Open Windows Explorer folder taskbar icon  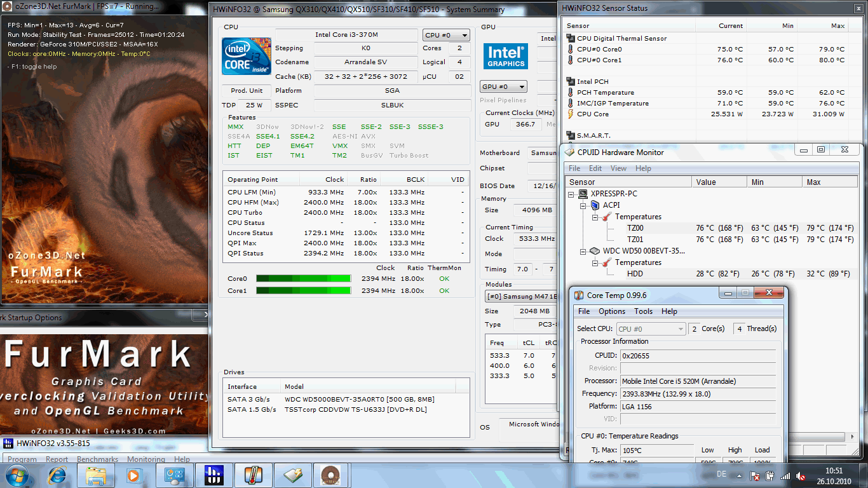[96, 475]
